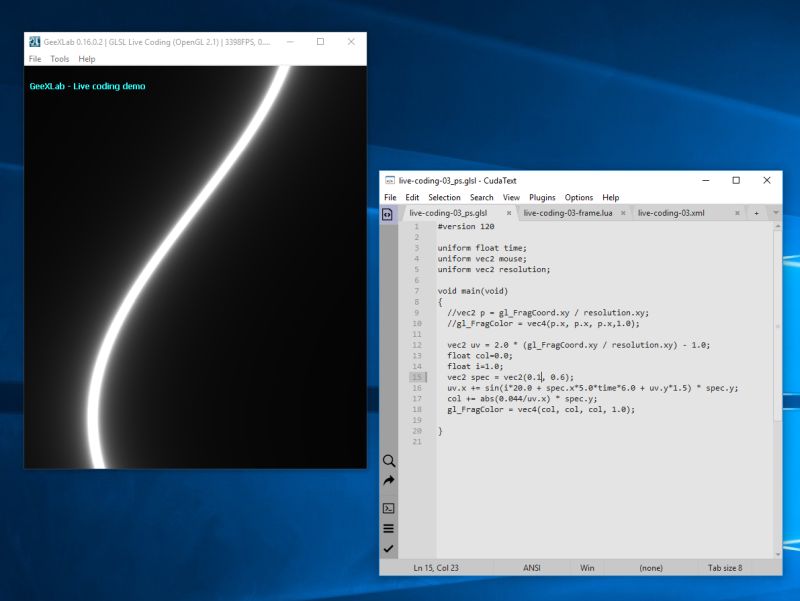Click the arrow share icon in CudaText sidebar

click(x=389, y=481)
